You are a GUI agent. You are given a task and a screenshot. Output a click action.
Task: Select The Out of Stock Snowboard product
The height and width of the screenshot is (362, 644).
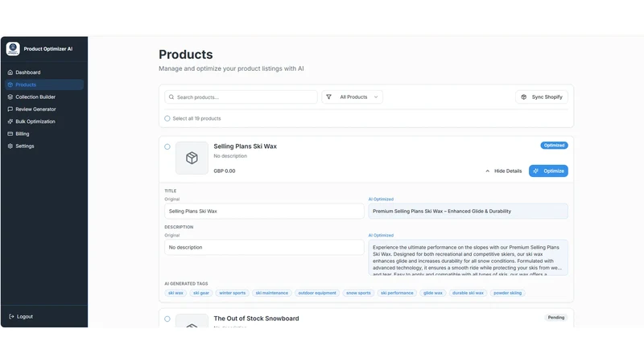(x=167, y=319)
